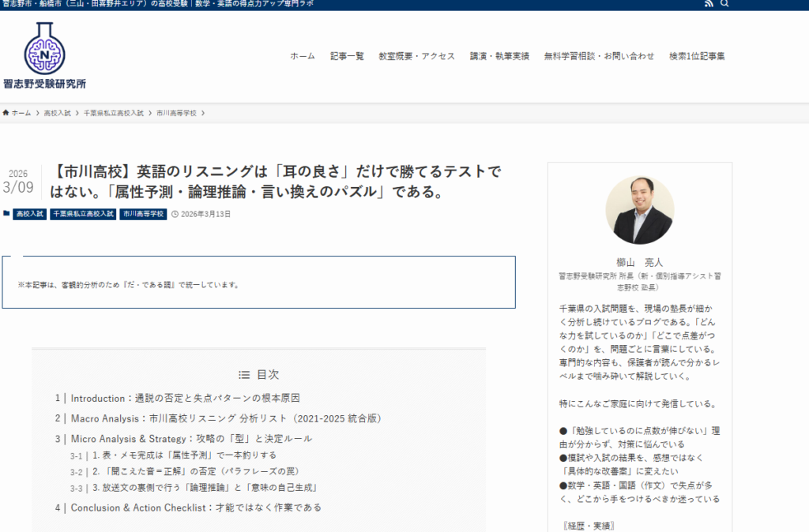Open the 検索1位記事集 menu item
Screen dimensions: 809x532
[697, 56]
